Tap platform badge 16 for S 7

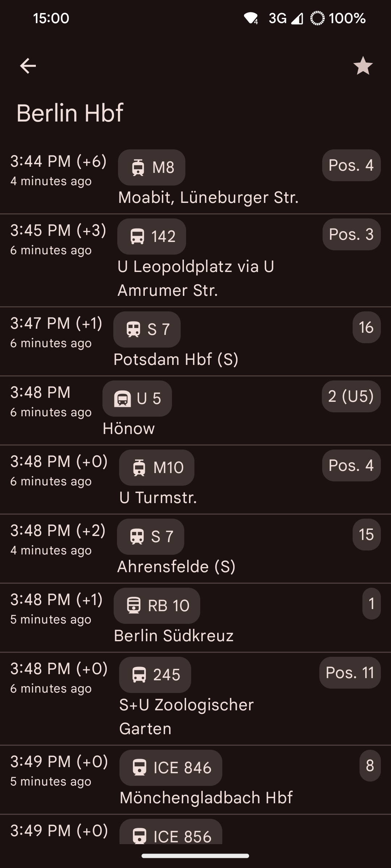(x=366, y=327)
